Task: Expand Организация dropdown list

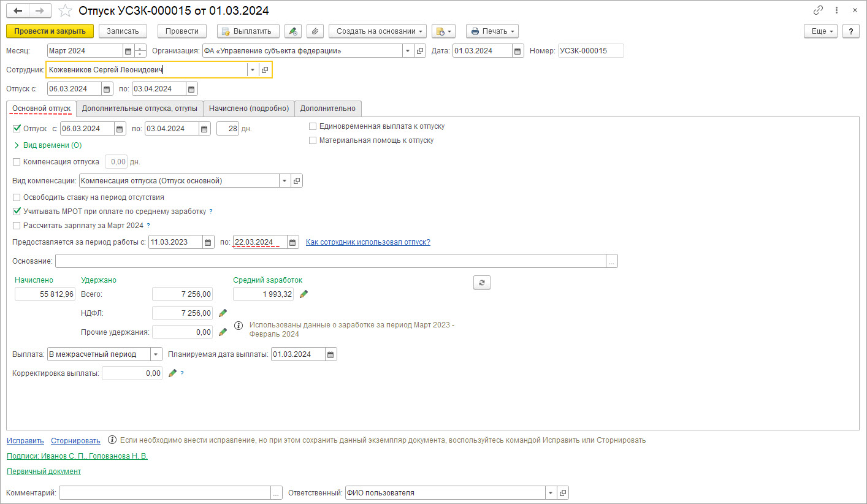Action: tap(408, 51)
